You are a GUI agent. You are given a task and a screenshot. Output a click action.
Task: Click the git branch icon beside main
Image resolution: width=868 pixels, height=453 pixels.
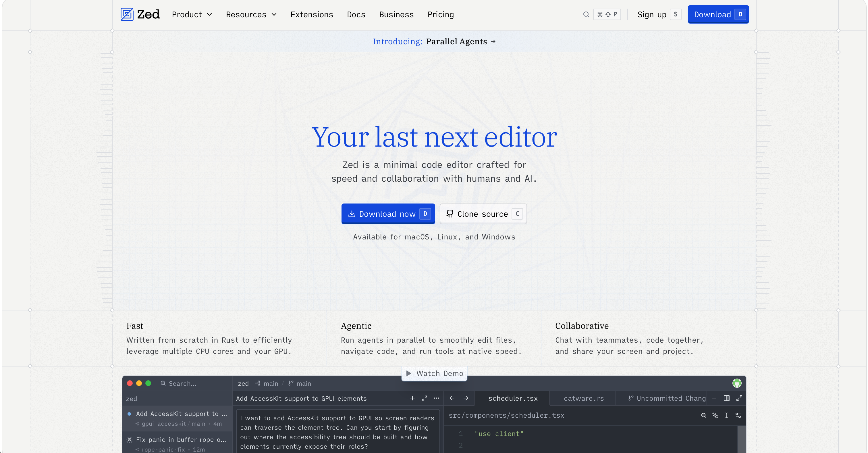click(291, 383)
